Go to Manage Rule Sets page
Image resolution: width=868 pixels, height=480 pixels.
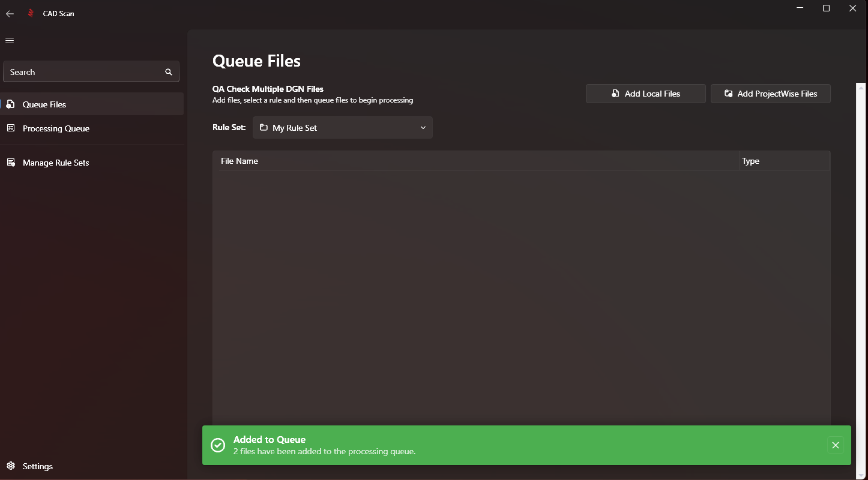point(56,163)
